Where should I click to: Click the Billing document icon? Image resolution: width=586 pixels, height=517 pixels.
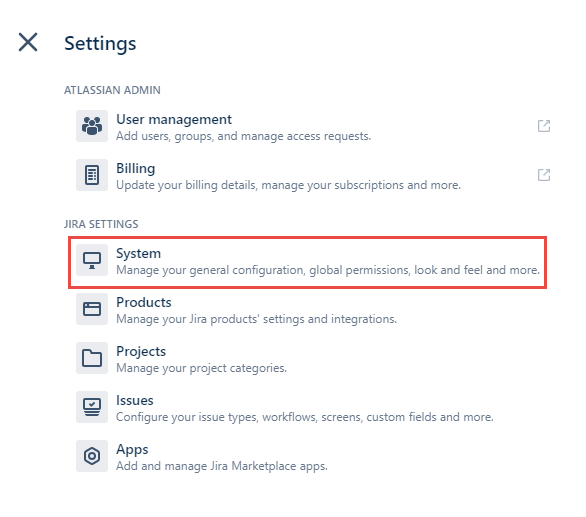[92, 175]
